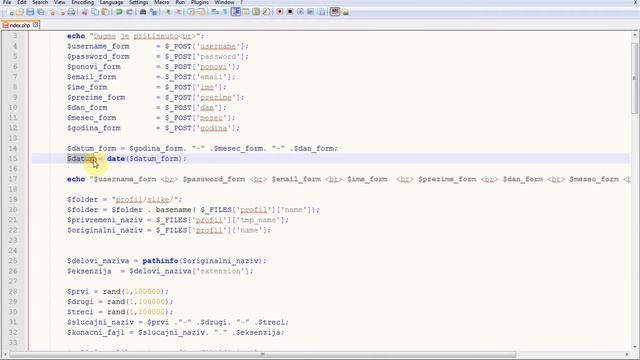Click 'basename' on line 20
Image resolution: width=640 pixels, height=360 pixels.
click(x=173, y=209)
